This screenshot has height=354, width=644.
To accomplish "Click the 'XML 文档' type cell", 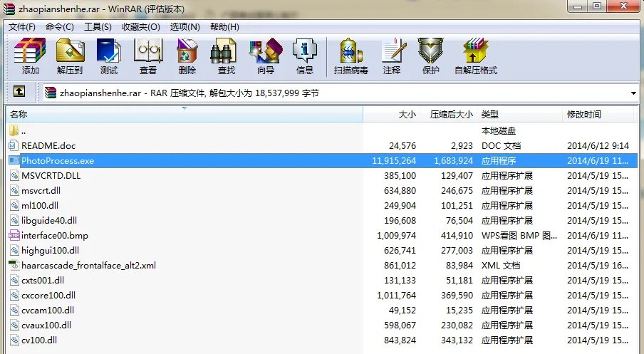I will coord(501,266).
